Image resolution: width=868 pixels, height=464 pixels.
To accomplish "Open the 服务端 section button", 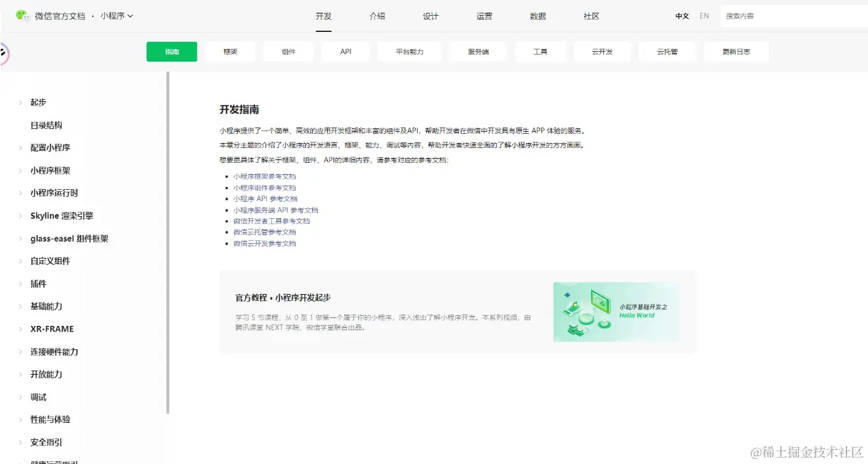I will click(x=478, y=52).
